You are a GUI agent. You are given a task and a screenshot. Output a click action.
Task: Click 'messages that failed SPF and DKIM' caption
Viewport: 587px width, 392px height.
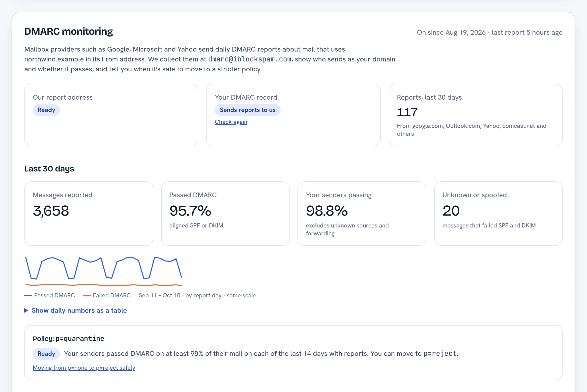489,225
